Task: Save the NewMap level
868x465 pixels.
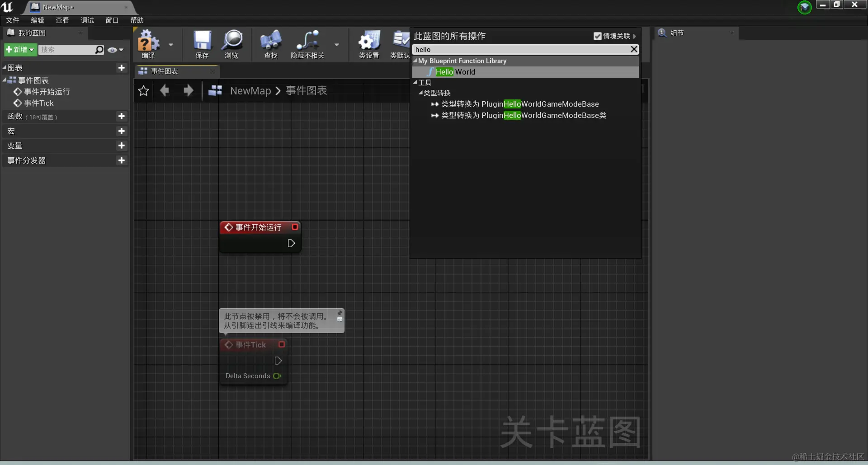Action: click(x=202, y=43)
